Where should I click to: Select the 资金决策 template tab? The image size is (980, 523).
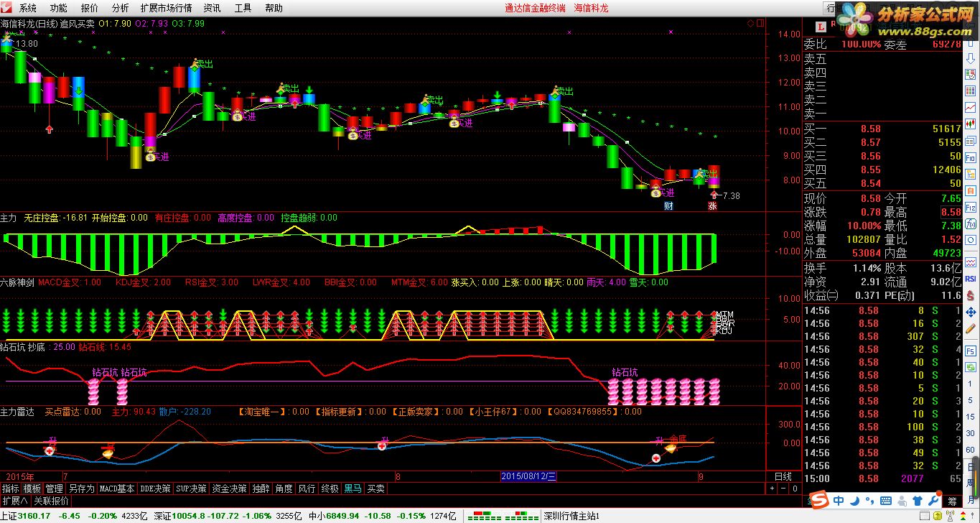[229, 489]
